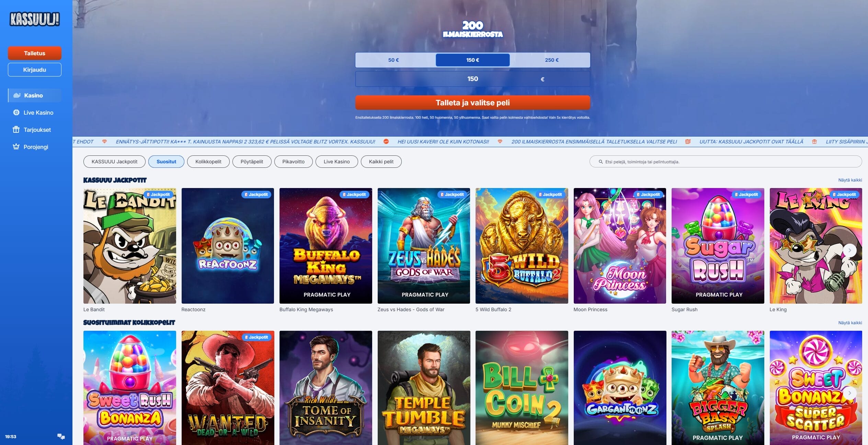Advance the Kassuuu Jackpotit carousel arrow

click(x=850, y=250)
